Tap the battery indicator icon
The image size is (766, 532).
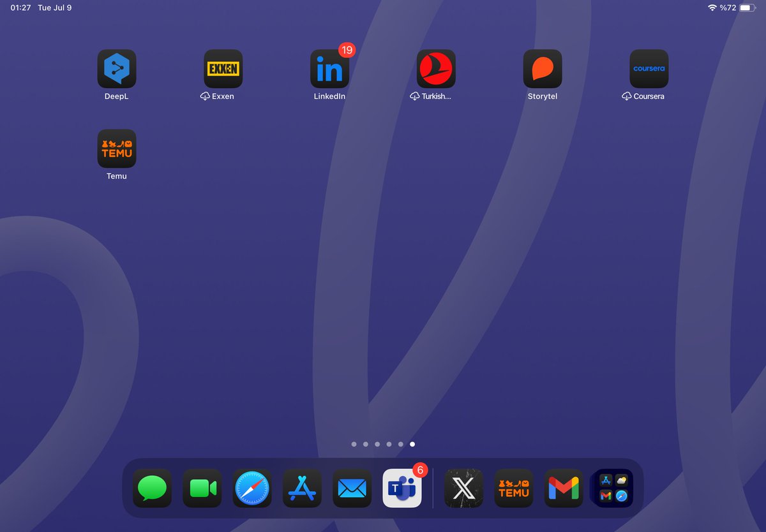click(x=748, y=8)
